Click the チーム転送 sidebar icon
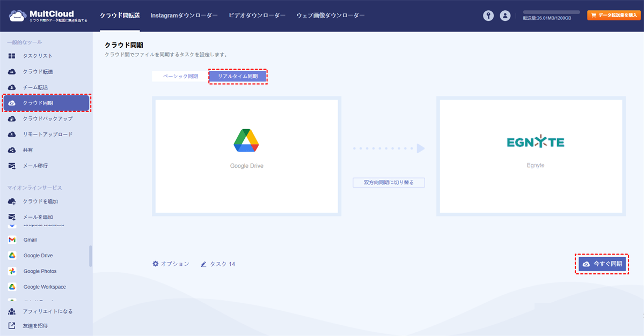 pyautogui.click(x=12, y=87)
